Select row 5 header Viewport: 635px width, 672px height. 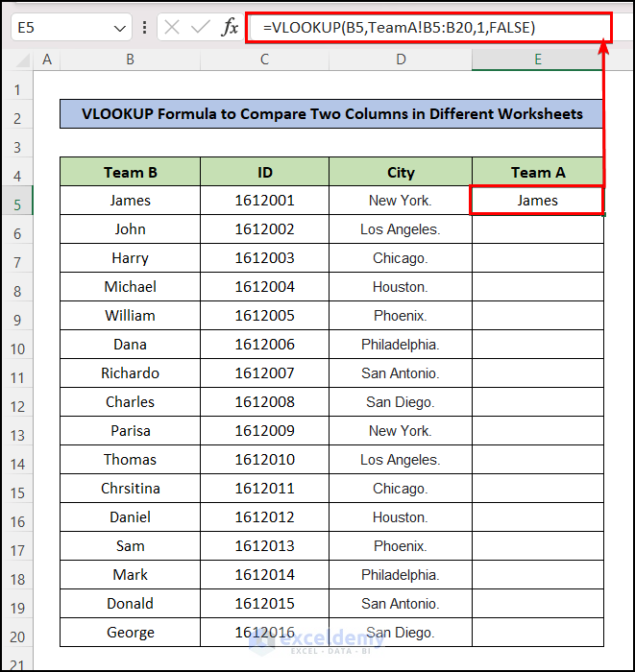click(x=16, y=201)
